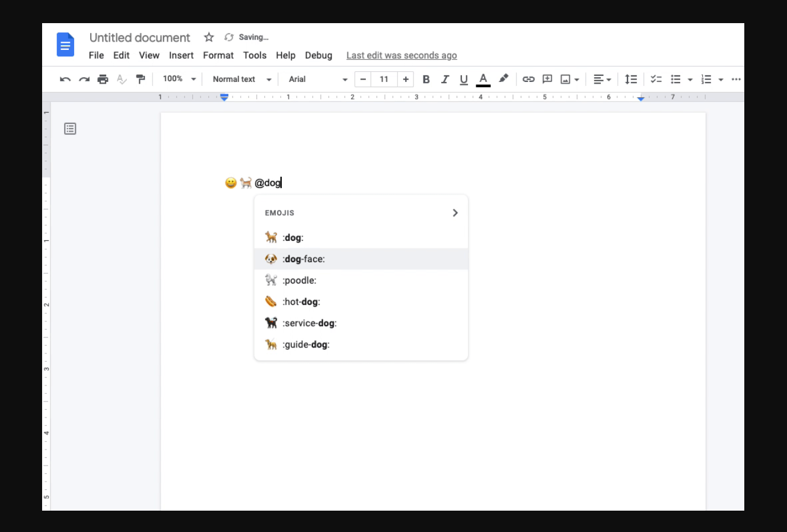
Task: Open the Arial font dropdown
Action: click(x=318, y=79)
